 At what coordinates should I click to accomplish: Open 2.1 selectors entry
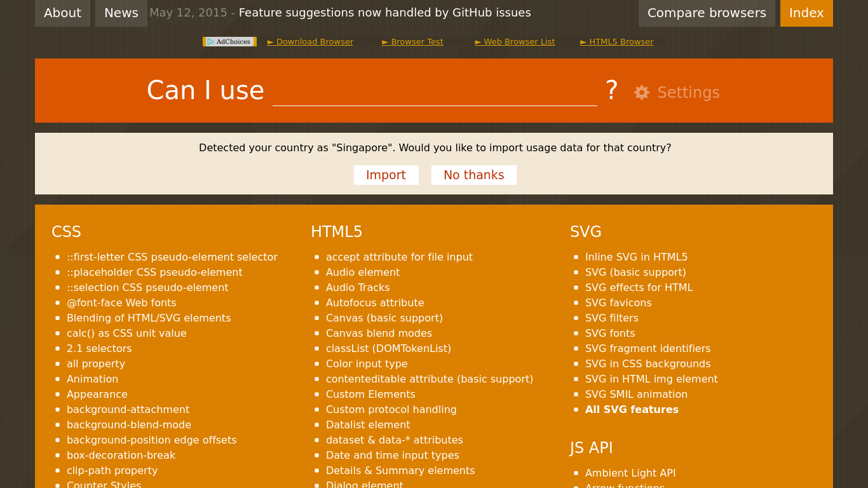tap(99, 349)
